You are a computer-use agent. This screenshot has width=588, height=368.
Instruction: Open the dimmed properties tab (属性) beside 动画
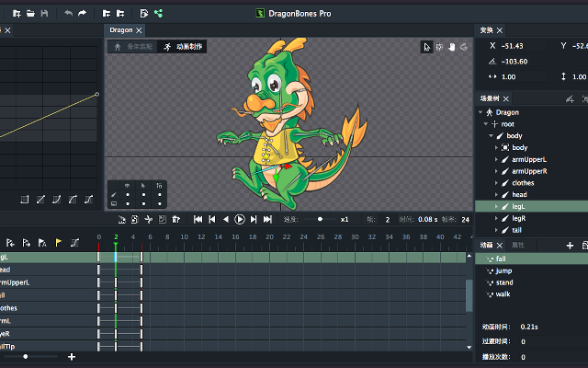[518, 245]
